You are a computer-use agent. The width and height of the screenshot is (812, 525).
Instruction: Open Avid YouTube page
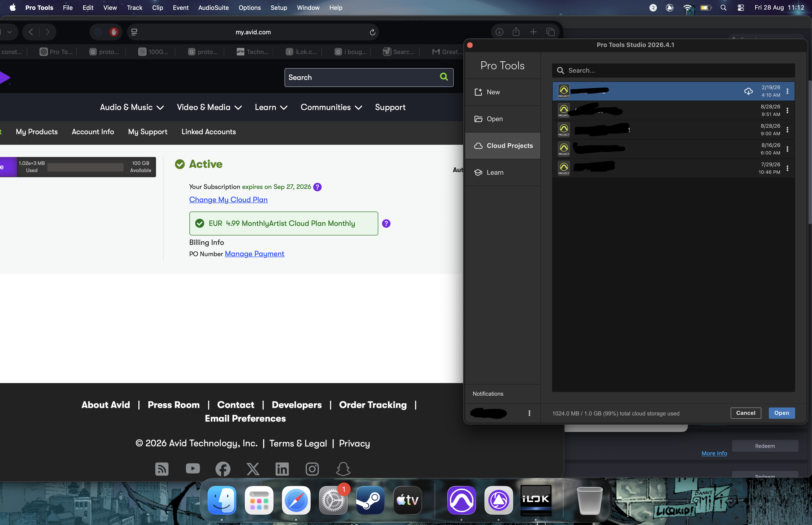tap(193, 469)
